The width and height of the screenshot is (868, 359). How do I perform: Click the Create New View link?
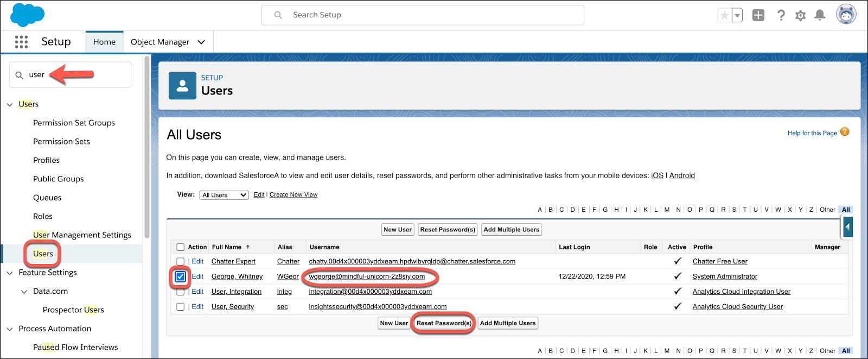pos(293,194)
